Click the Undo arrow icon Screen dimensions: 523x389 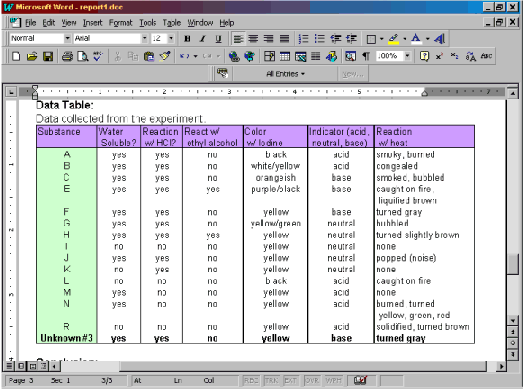click(x=184, y=56)
